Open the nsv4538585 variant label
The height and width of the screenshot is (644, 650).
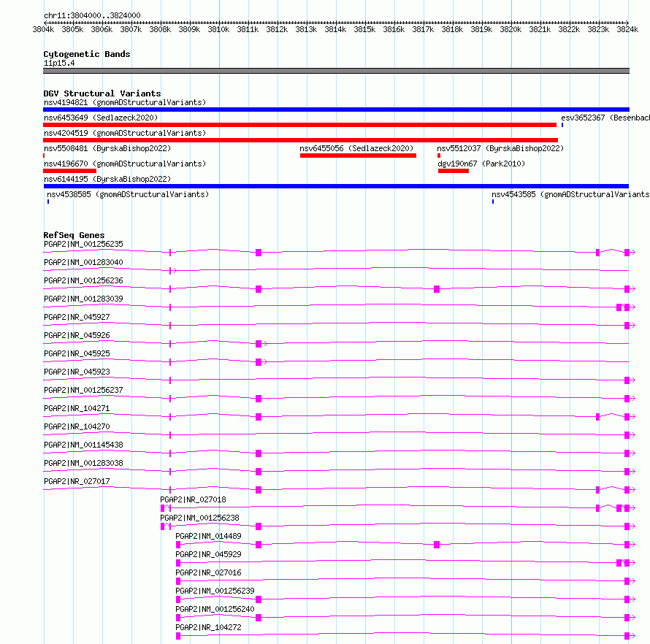[x=128, y=194]
